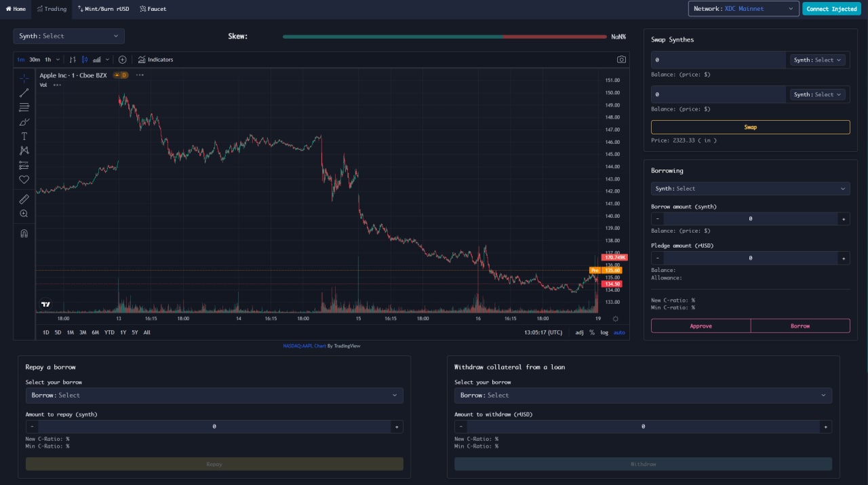The height and width of the screenshot is (485, 868).
Task: Toggle log scale on chart
Action: pyautogui.click(x=604, y=332)
